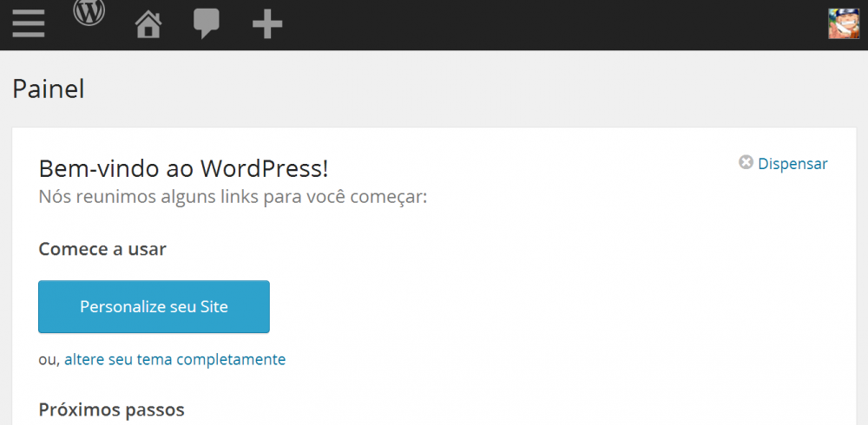Click the Personalize seu Site button
Screen dimensions: 868x425
click(154, 306)
